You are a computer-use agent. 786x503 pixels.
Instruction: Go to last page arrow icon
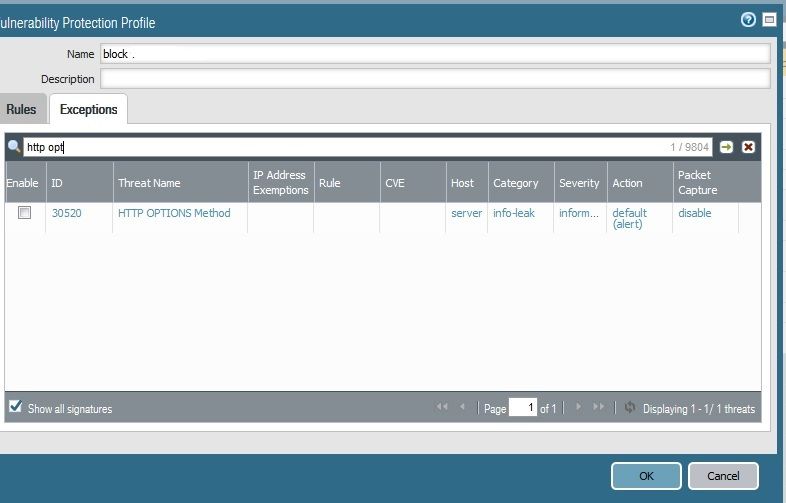[x=599, y=408]
